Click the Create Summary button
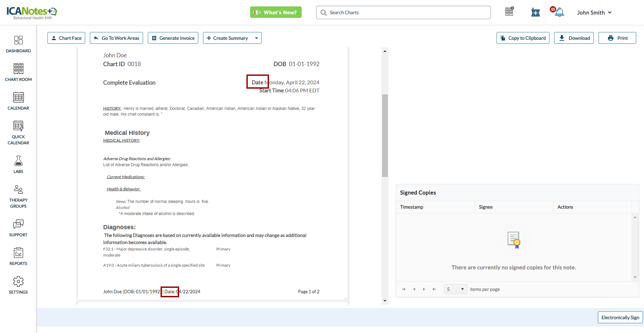This screenshot has height=333, width=644. 228,38
